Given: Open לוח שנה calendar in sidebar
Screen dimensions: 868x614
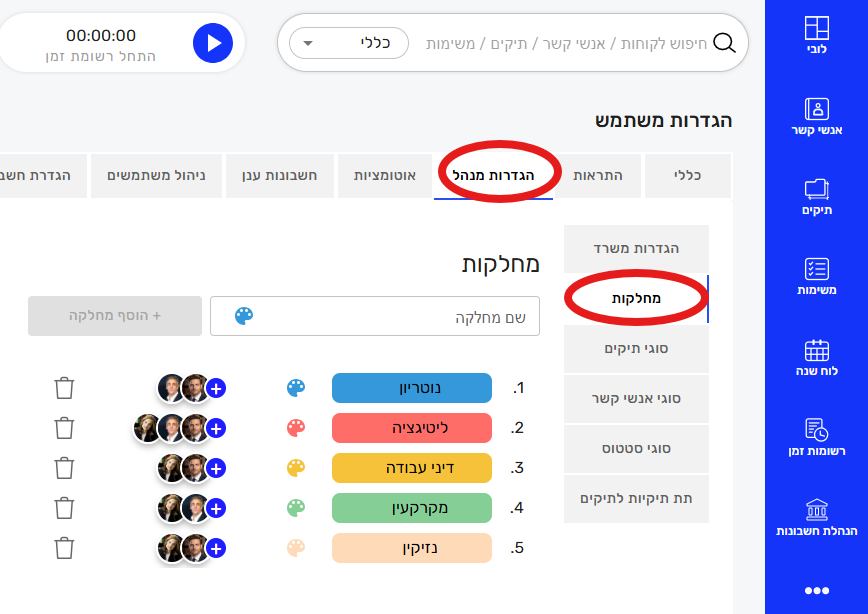Looking at the screenshot, I should click(816, 357).
